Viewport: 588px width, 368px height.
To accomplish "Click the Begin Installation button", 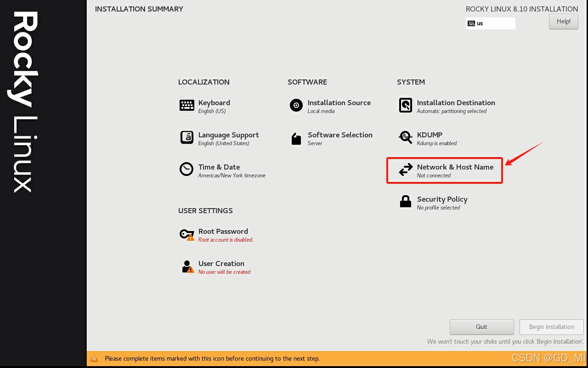I will tap(552, 327).
